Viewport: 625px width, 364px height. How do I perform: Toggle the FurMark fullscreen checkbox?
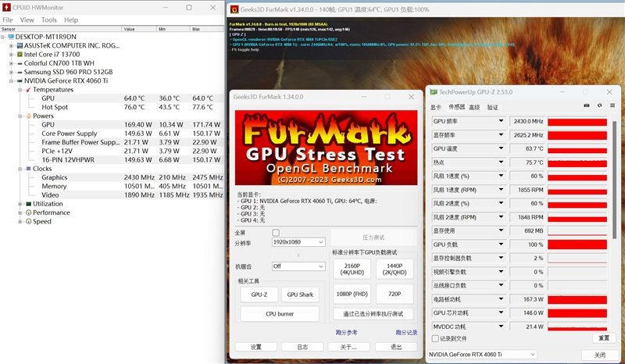point(276,233)
